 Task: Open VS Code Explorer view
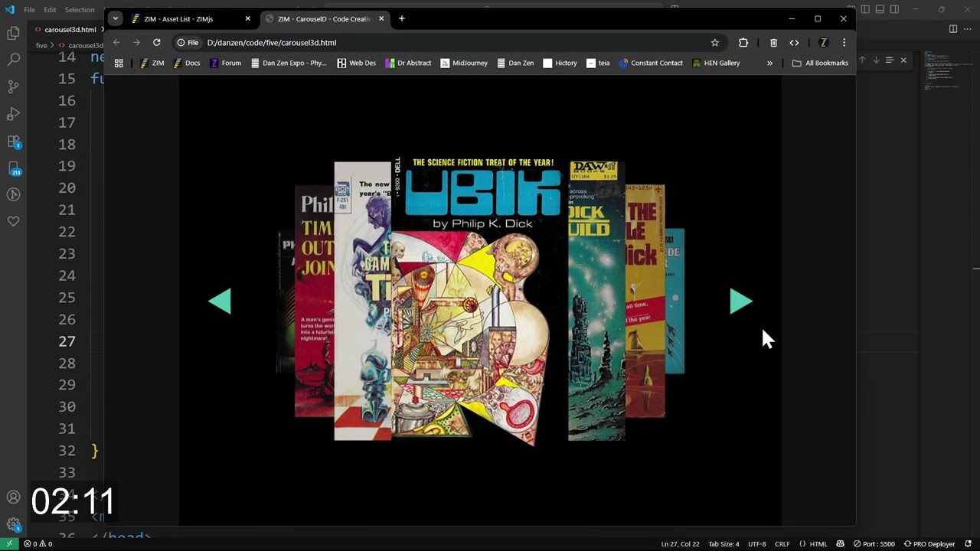click(x=13, y=33)
